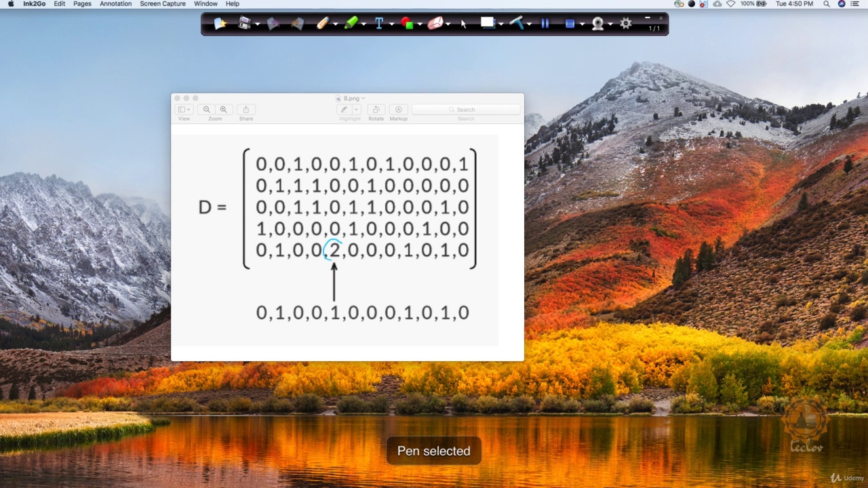Expand the Highlight color dropdown arrow

click(x=356, y=110)
